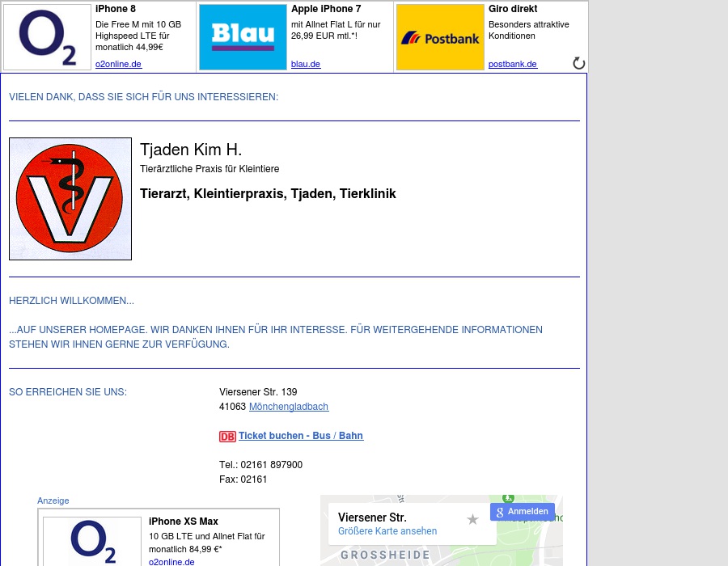Open the blau.de link
Screen dimensions: 728x566
pos(306,65)
